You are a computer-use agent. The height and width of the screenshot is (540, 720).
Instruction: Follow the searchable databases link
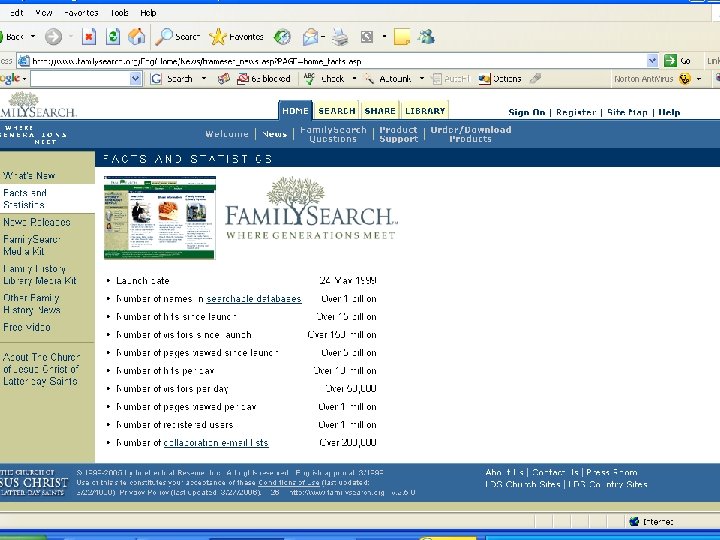coord(254,299)
